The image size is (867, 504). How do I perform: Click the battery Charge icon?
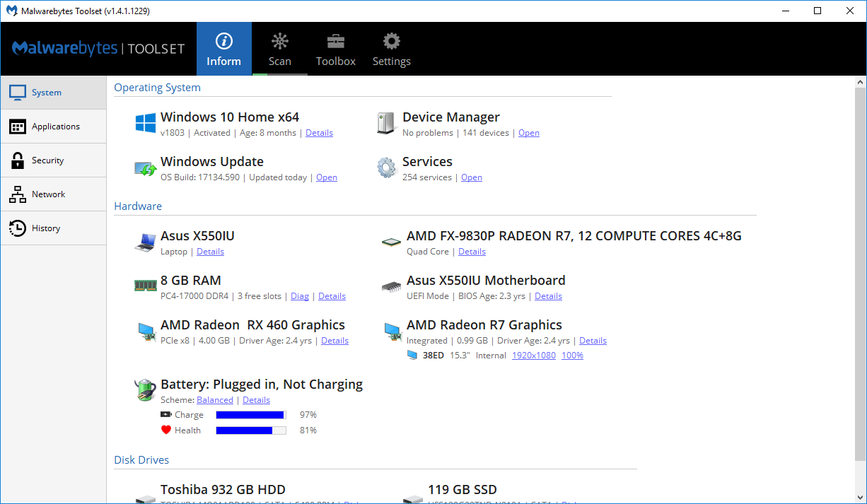[166, 415]
